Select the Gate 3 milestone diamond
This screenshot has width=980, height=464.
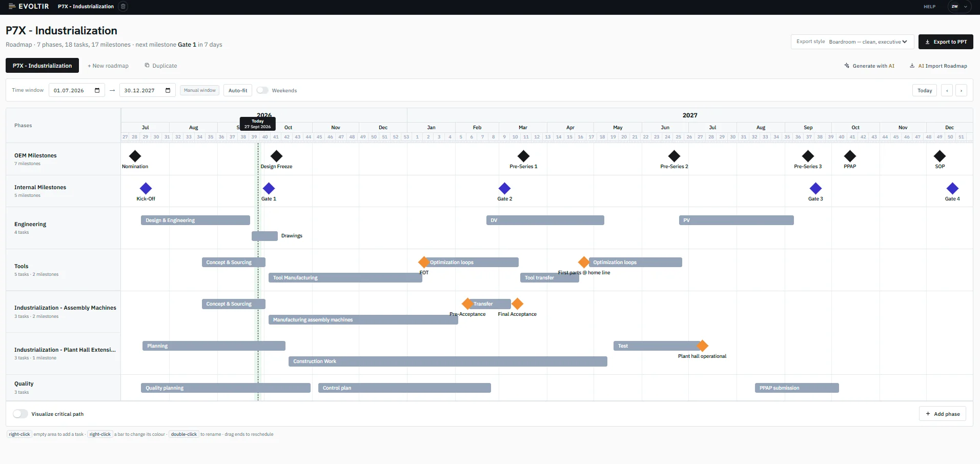[815, 188]
